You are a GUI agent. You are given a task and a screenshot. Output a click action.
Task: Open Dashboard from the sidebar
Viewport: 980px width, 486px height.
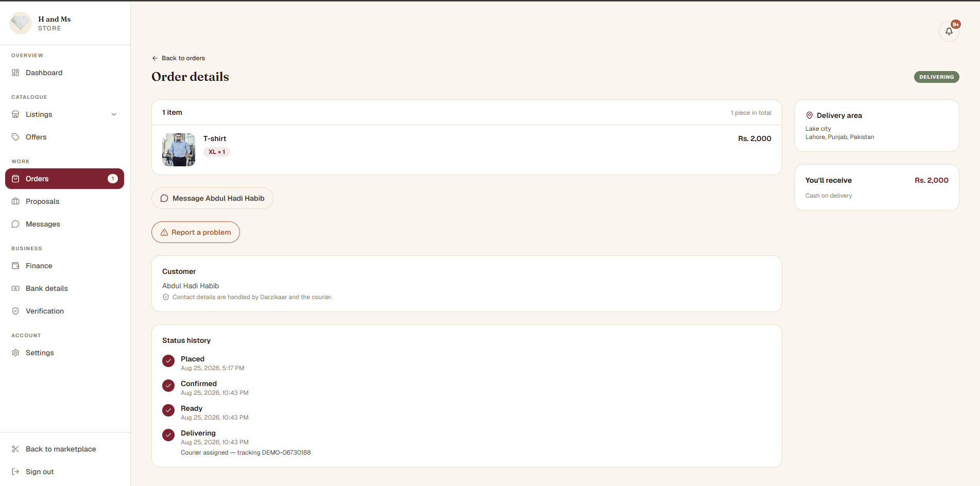65,73
